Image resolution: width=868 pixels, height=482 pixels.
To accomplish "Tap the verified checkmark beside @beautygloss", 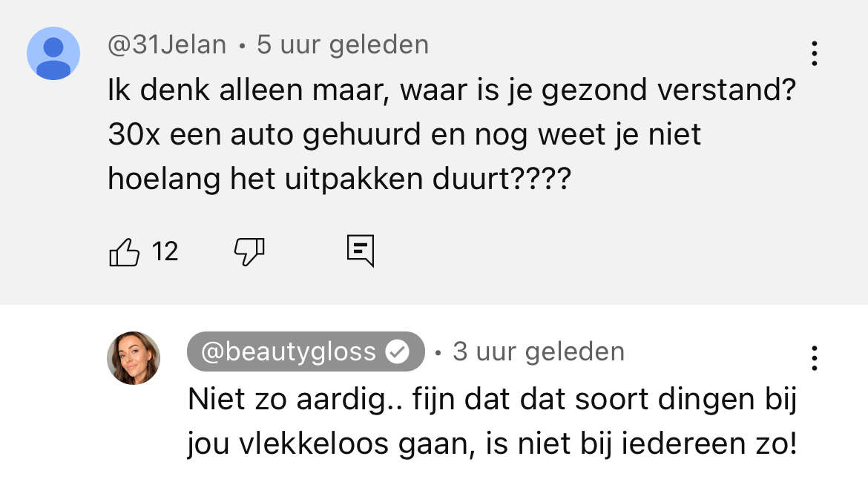I will pyautogui.click(x=397, y=351).
